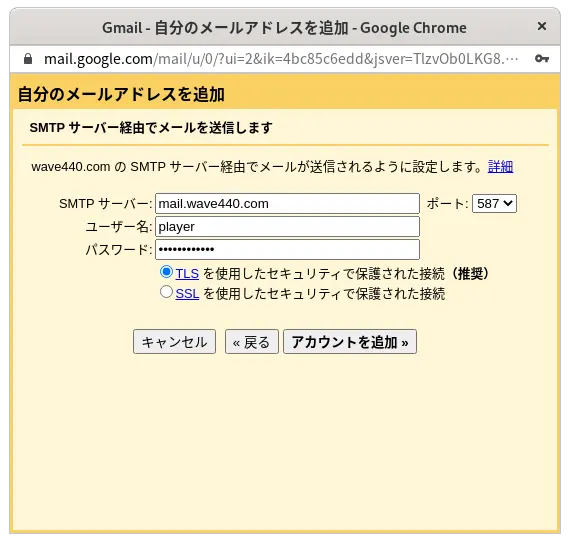
Task: Click the 自分のメールアドレスを追加 page title
Action: click(121, 94)
